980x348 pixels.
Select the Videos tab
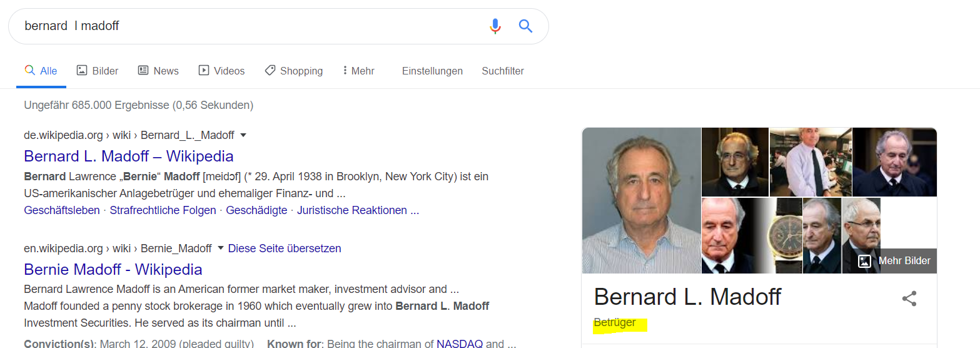click(221, 71)
